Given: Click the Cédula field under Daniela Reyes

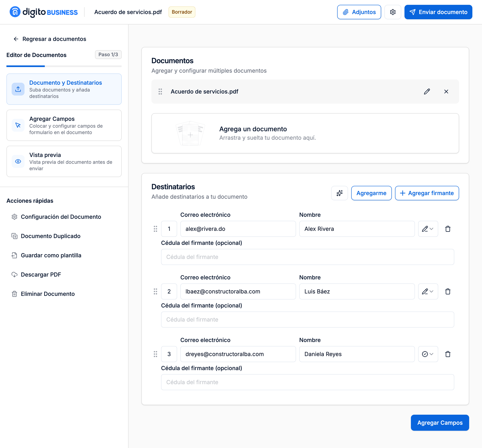Looking at the screenshot, I should coord(307,382).
